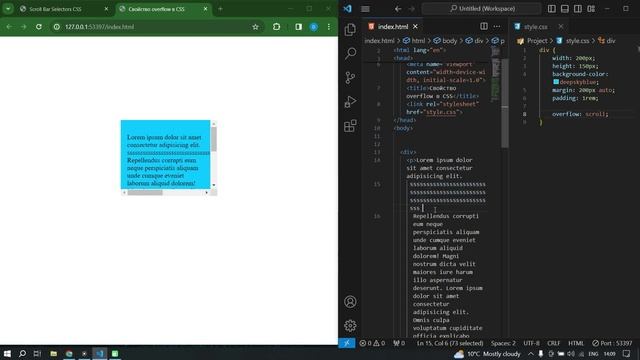This screenshot has width=640, height=360.
Task: Open the Windows Start menu
Action: [x=7, y=353]
